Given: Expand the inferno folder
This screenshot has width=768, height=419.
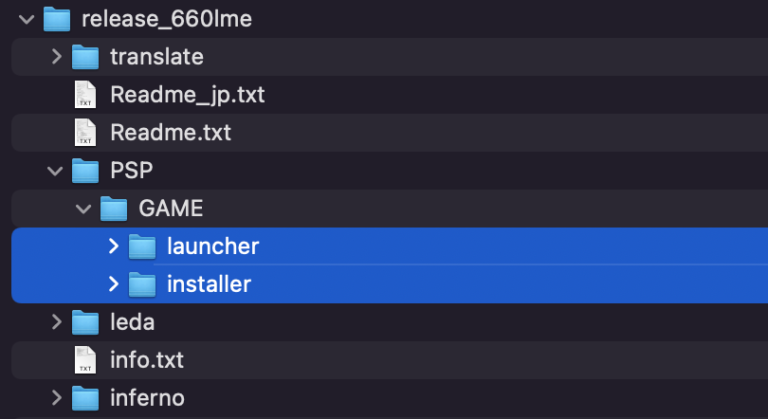Looking at the screenshot, I should pyautogui.click(x=56, y=398).
